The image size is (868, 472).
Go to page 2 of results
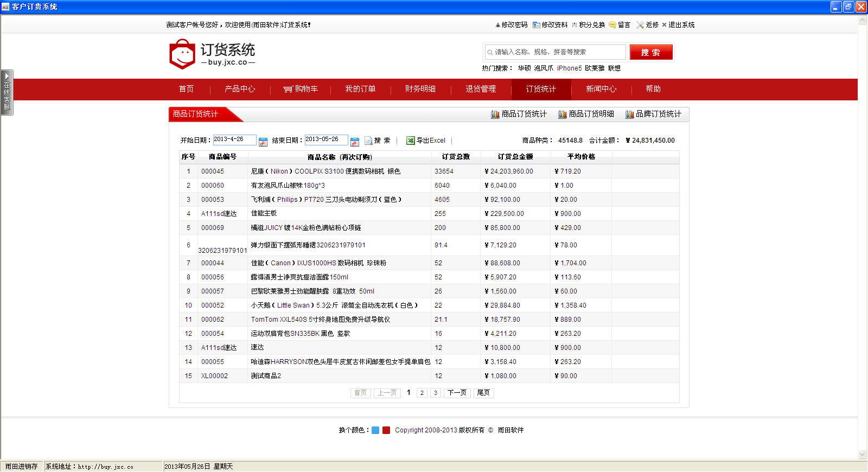tap(422, 393)
